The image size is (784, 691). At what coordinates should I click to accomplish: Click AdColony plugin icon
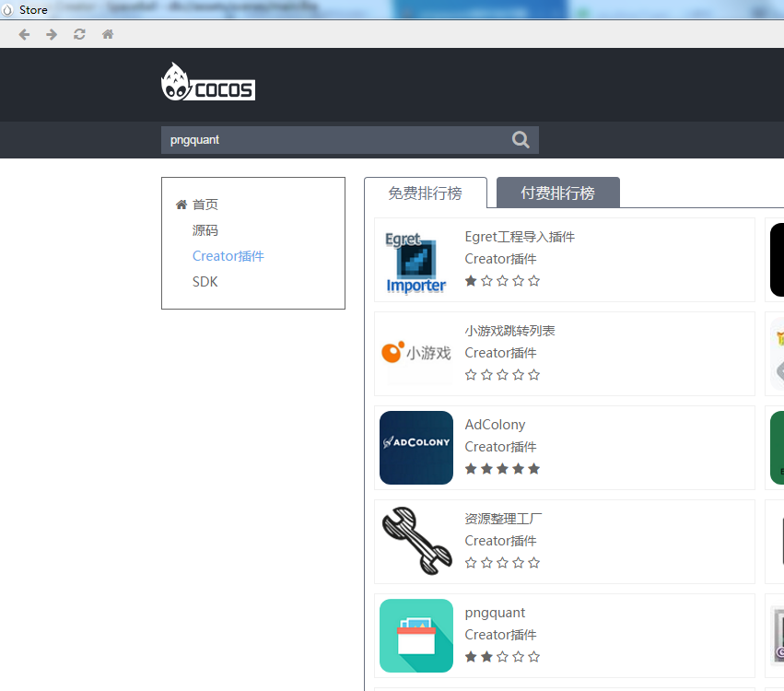click(416, 448)
